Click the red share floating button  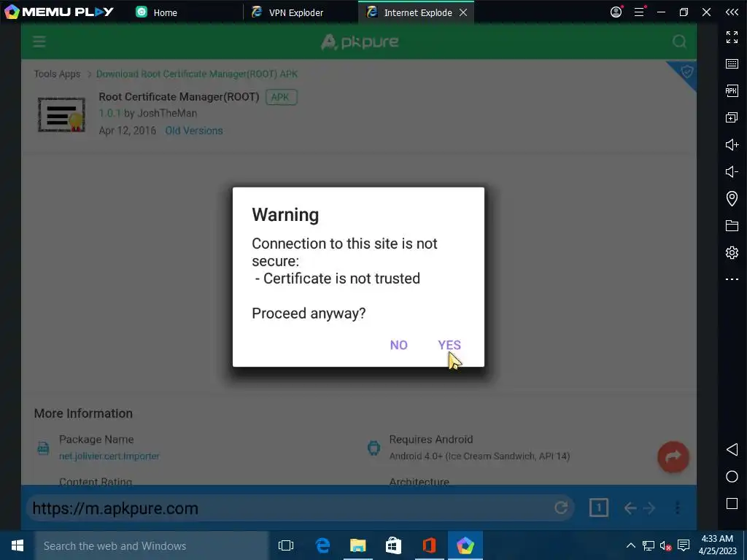click(x=673, y=456)
